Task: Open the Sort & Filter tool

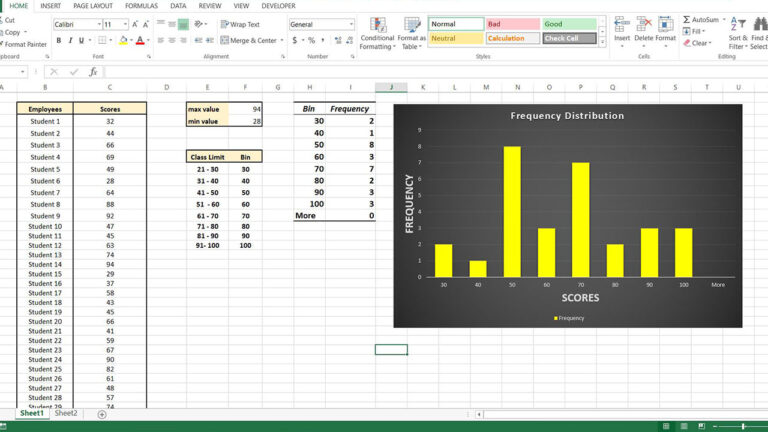Action: point(737,30)
